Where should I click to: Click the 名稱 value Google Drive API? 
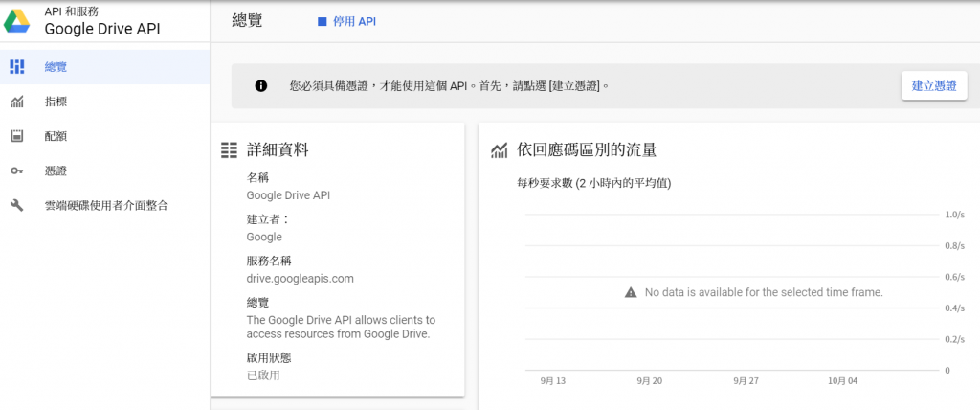click(x=288, y=195)
